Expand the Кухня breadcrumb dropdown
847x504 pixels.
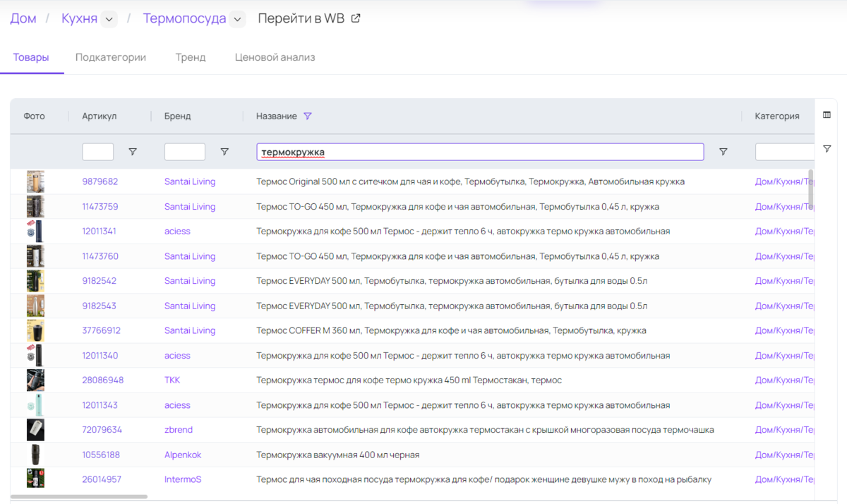click(109, 20)
